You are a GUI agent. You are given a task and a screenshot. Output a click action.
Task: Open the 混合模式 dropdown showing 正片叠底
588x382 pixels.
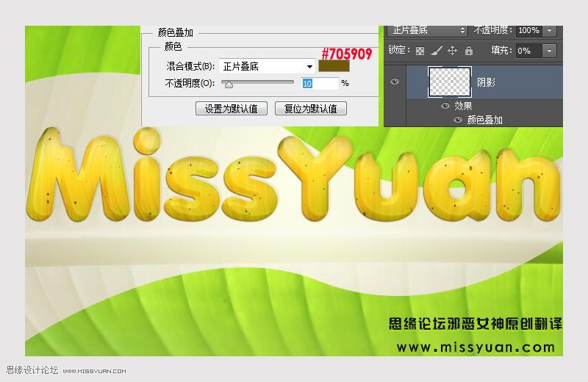[x=267, y=66]
